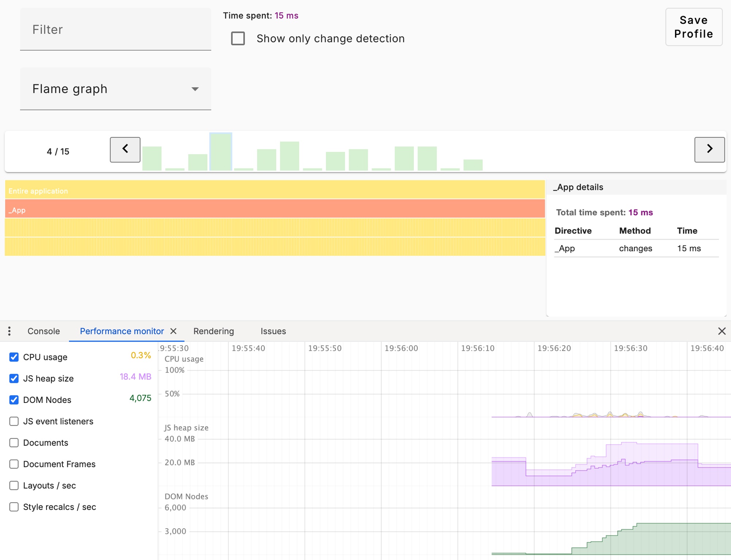Enable the Documents metric
Viewport: 731px width, 560px height.
tap(14, 442)
